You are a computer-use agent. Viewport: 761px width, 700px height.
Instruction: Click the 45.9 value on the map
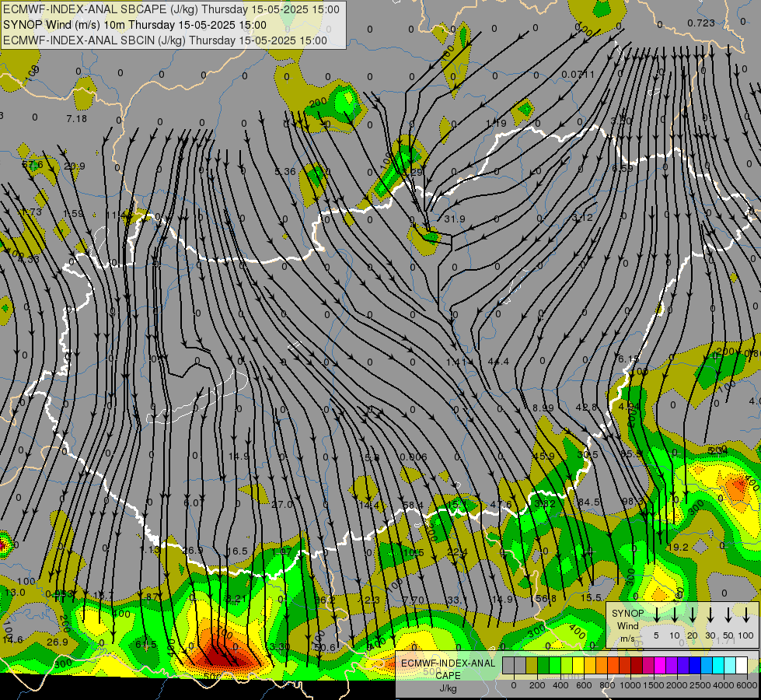(x=543, y=456)
